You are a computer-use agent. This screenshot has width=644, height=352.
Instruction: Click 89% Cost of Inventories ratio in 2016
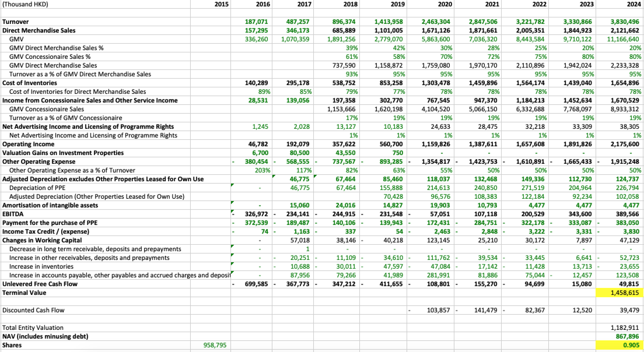[264, 92]
